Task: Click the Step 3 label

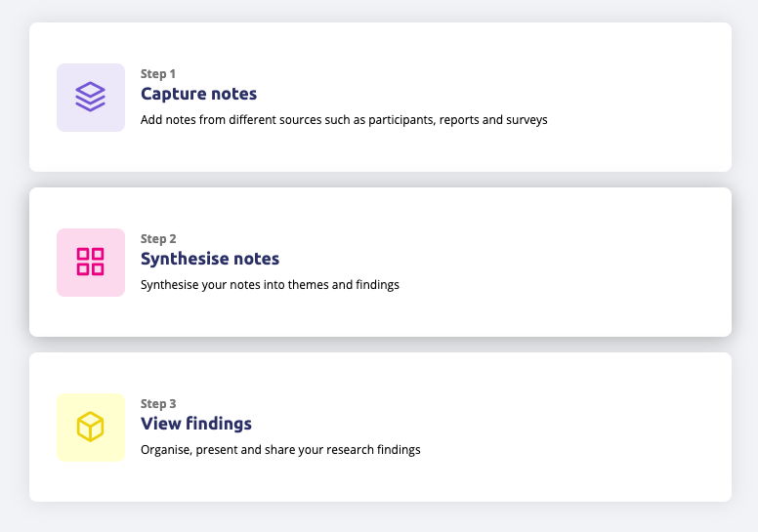Action: coord(158,403)
